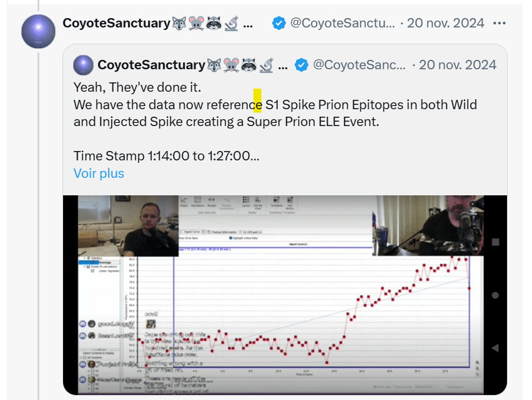The image size is (532, 400).
Task: Toggle the "All Contents" checkbox in video
Action: tap(83, 359)
